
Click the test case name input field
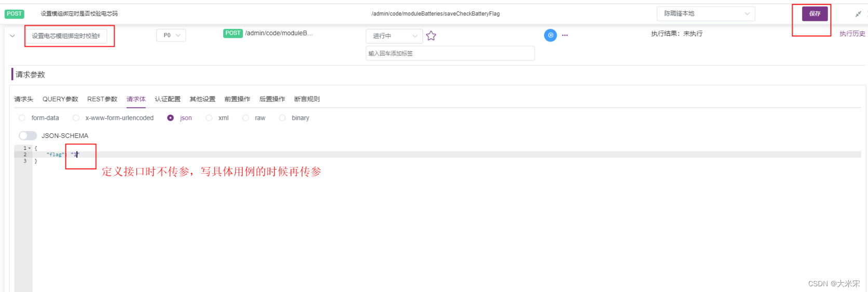[x=66, y=36]
